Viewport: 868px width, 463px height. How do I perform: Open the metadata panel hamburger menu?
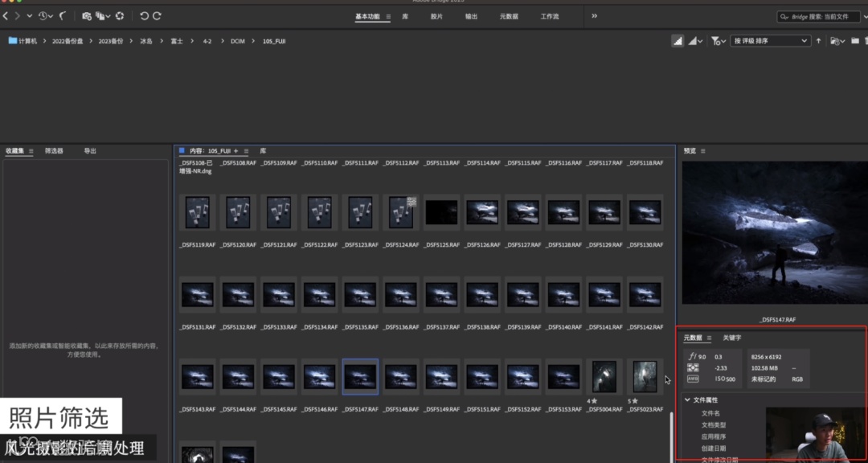709,338
